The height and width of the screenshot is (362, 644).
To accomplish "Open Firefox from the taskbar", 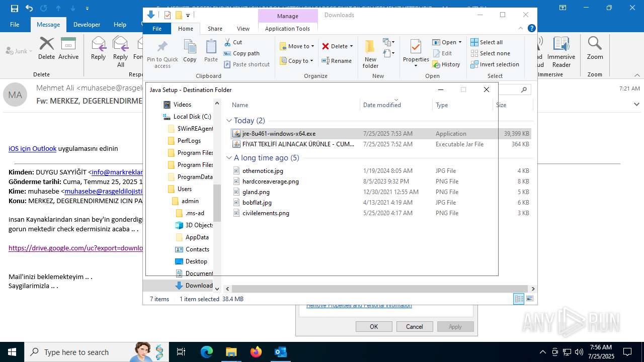I will 256,352.
